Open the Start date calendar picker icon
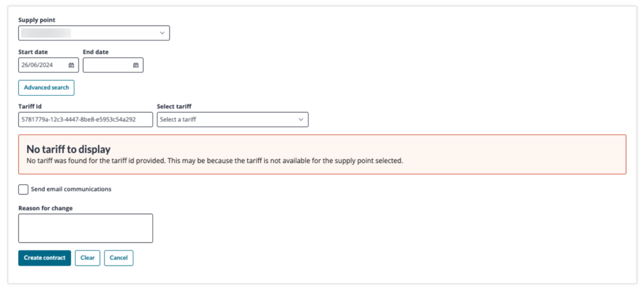 (71, 65)
